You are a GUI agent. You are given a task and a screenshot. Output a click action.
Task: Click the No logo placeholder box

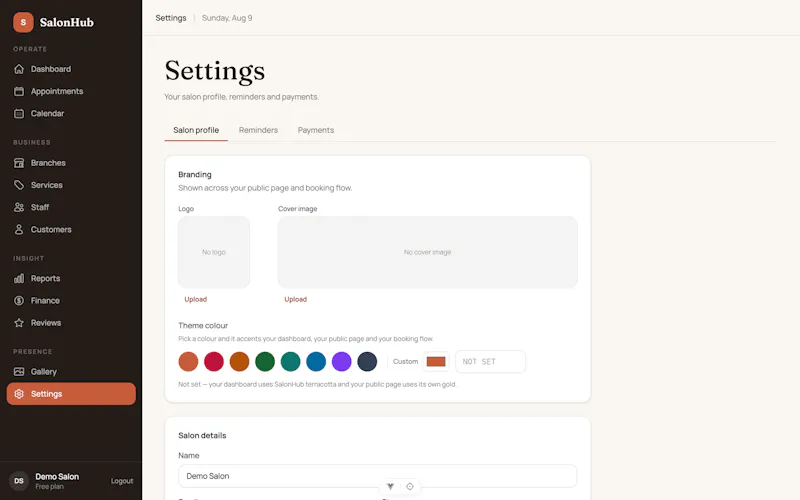click(x=214, y=252)
